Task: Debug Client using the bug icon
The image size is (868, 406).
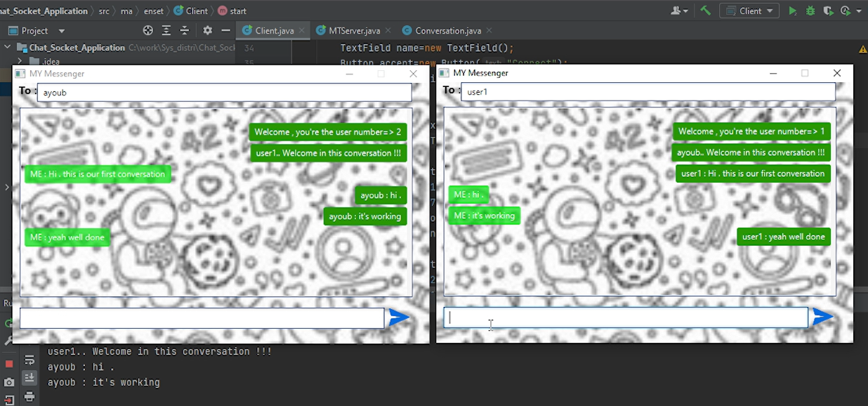Action: (x=810, y=11)
